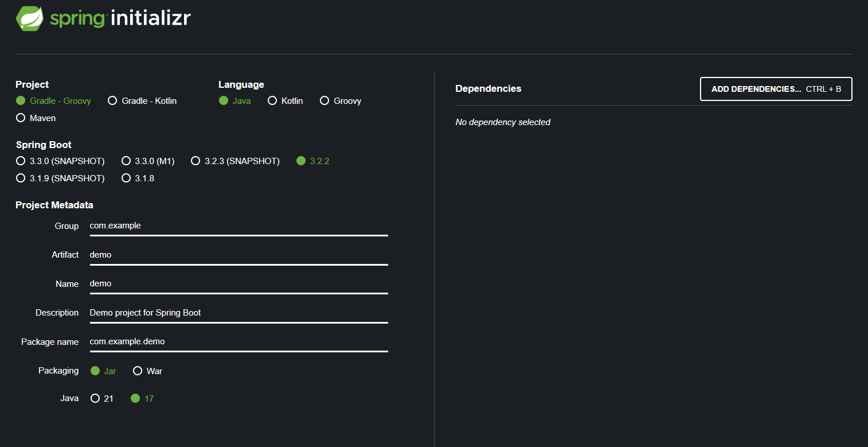Select Spring Boot 3.3.0 (SNAPSHOT)

60,161
